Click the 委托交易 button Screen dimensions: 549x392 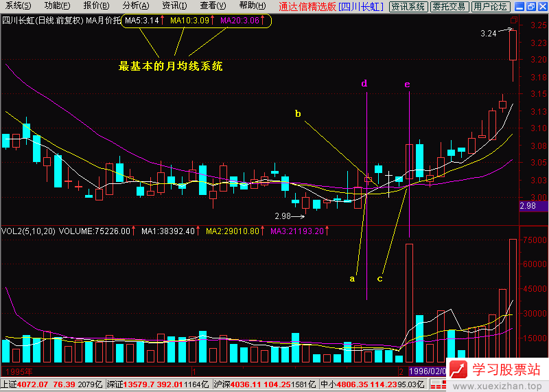[x=449, y=6]
